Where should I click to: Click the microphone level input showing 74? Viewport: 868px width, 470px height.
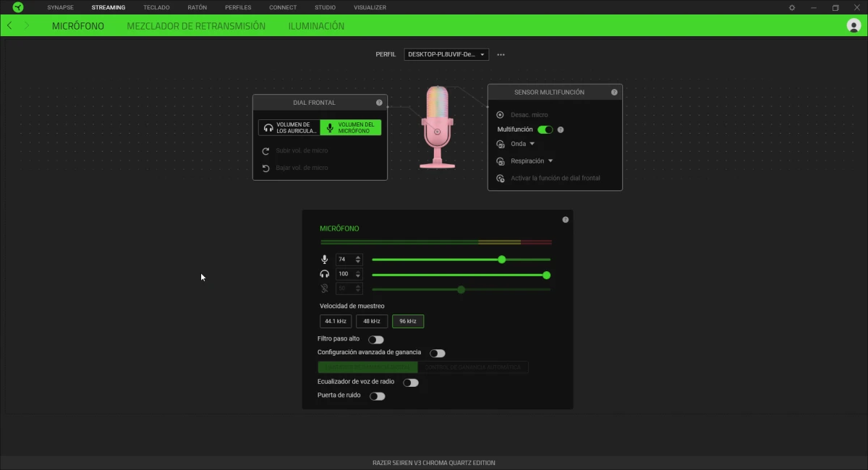point(345,259)
